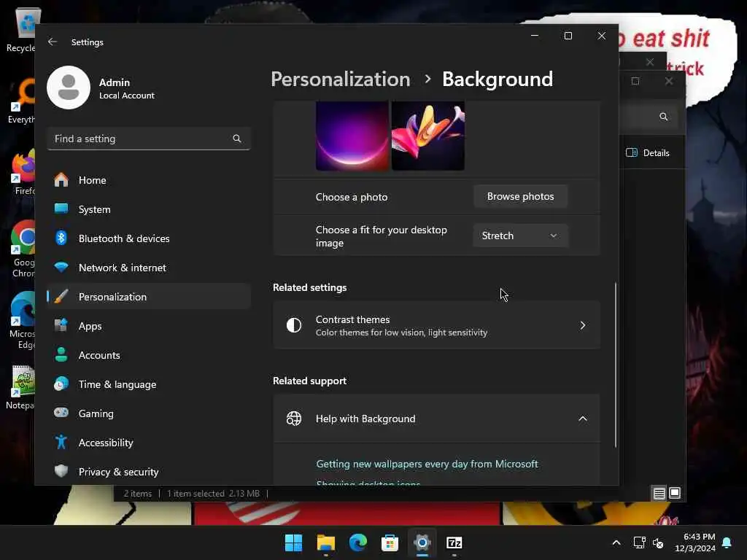Click the Notepad++ desktop shortcut
747x560 pixels.
(x=21, y=386)
